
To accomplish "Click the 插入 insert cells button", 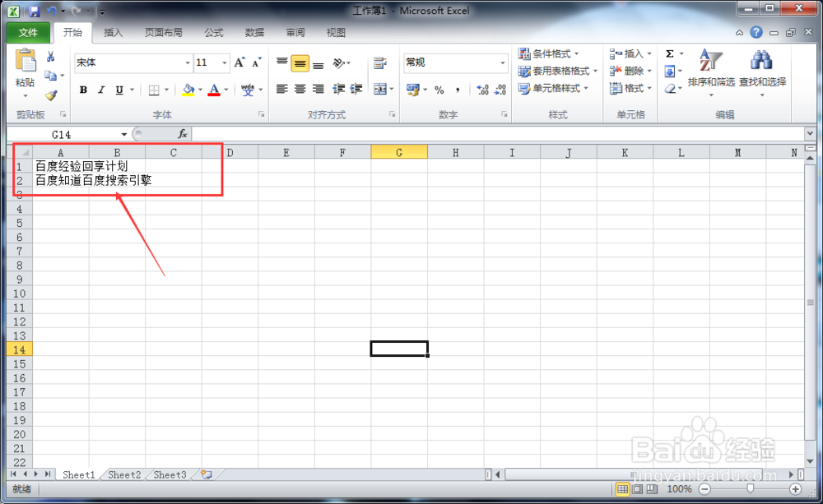I will tap(626, 53).
